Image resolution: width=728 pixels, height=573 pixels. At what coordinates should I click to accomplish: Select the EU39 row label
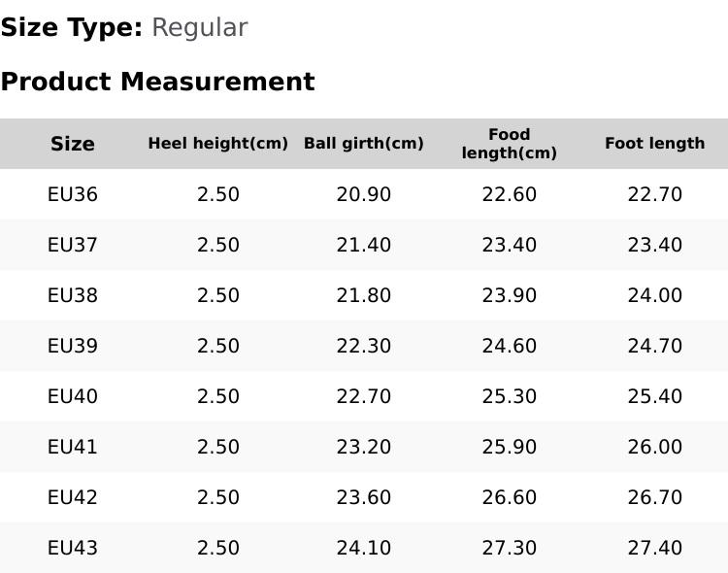point(73,346)
